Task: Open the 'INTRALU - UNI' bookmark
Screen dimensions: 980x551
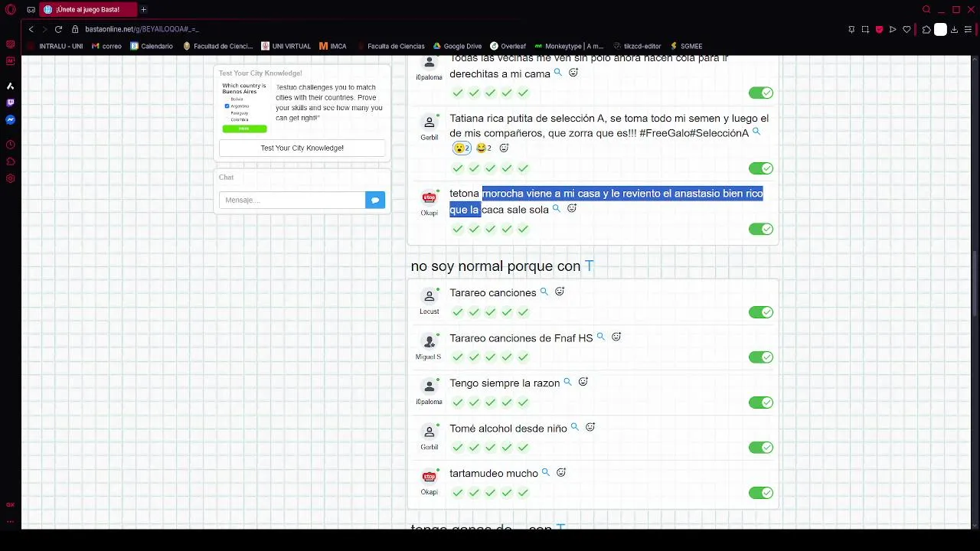Action: [55, 46]
